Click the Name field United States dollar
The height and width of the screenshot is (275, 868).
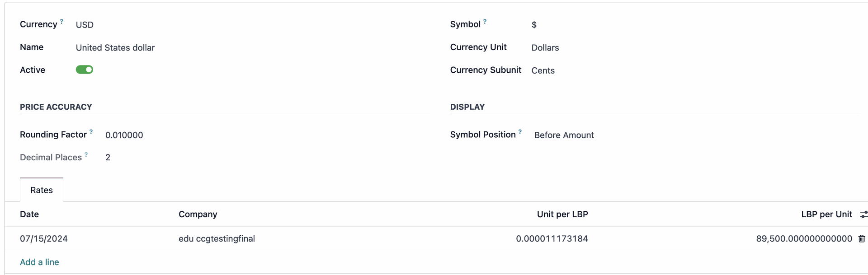(x=115, y=47)
